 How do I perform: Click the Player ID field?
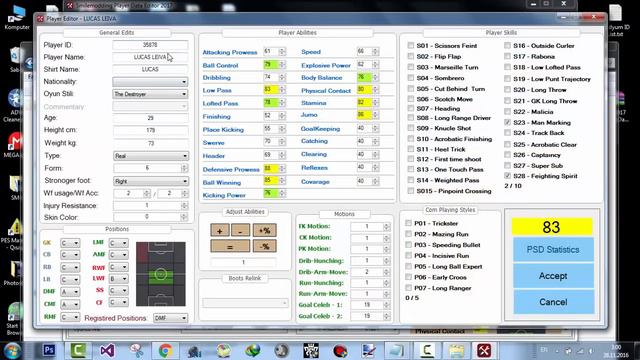(150, 45)
